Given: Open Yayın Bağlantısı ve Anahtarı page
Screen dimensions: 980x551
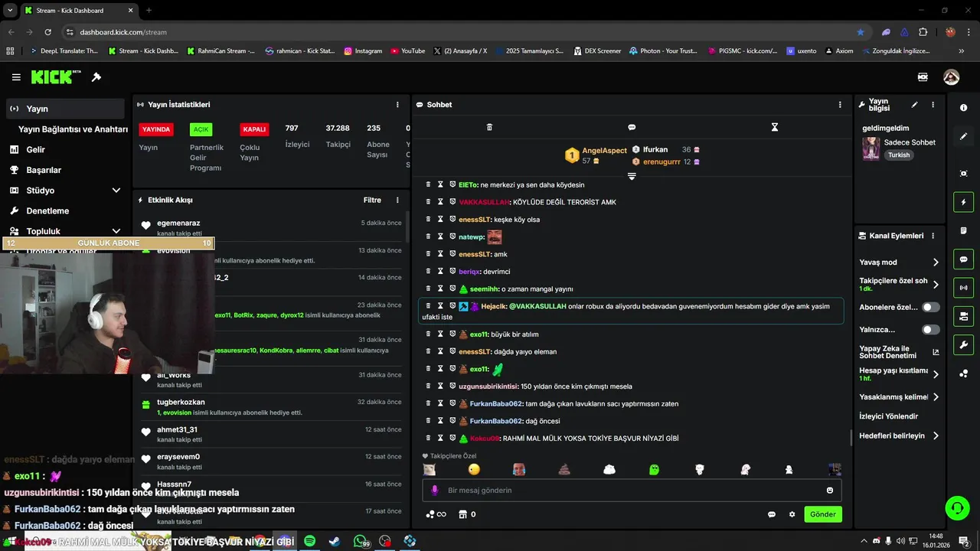Looking at the screenshot, I should tap(73, 129).
